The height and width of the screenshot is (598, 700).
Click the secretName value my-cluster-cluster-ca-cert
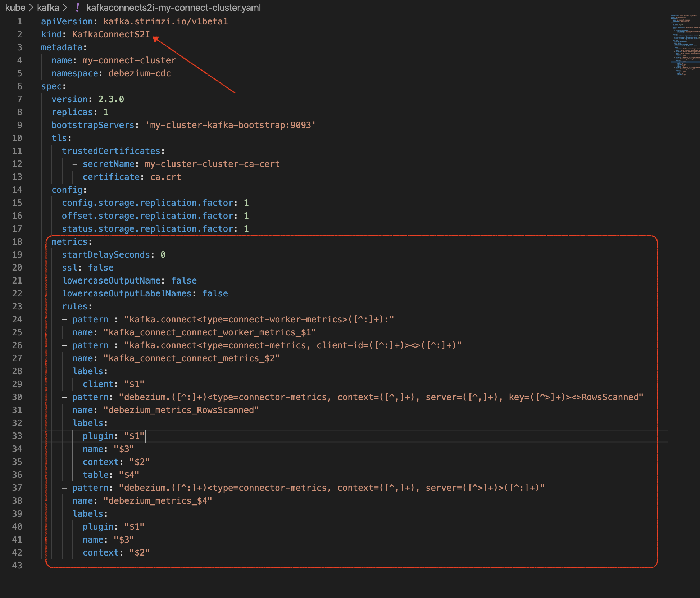pyautogui.click(x=212, y=164)
